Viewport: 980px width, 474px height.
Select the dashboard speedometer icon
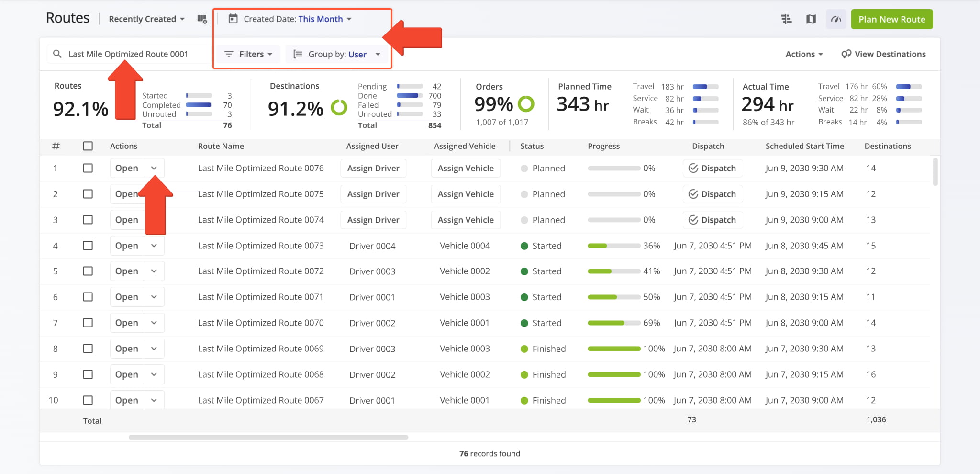click(x=836, y=19)
